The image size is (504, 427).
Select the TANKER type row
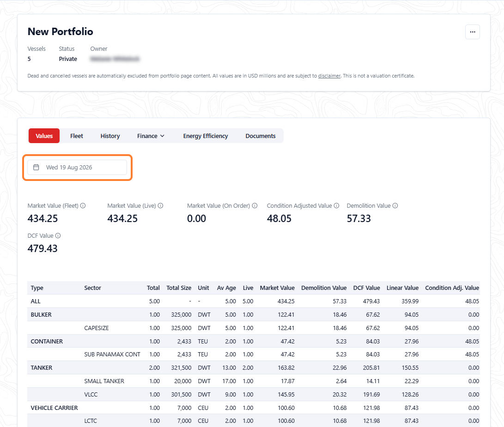pos(254,367)
